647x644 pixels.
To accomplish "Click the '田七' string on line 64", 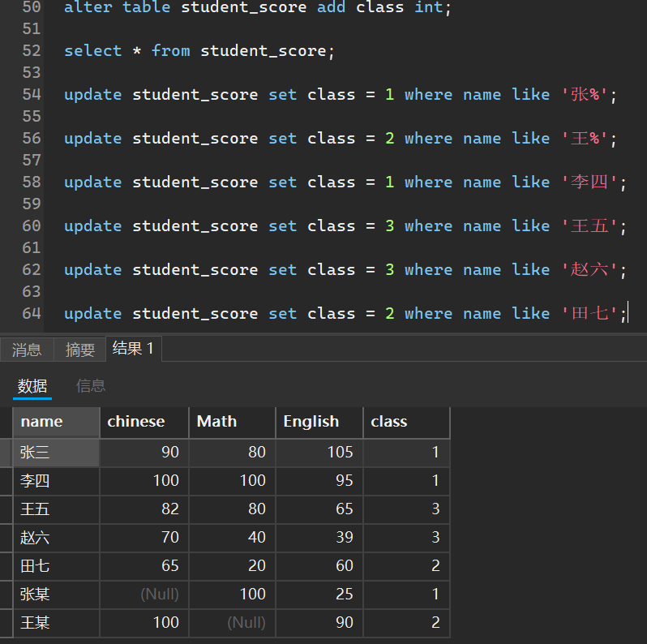I will [x=589, y=314].
